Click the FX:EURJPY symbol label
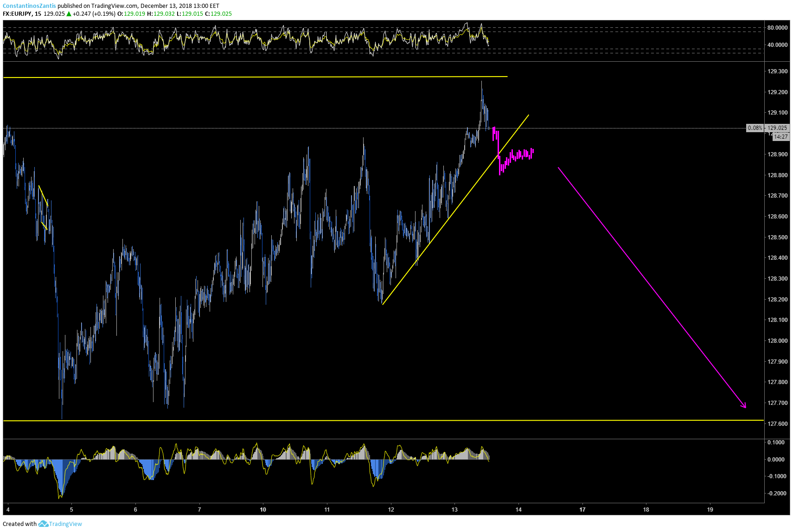Viewport: 793px width, 532px height. point(17,14)
